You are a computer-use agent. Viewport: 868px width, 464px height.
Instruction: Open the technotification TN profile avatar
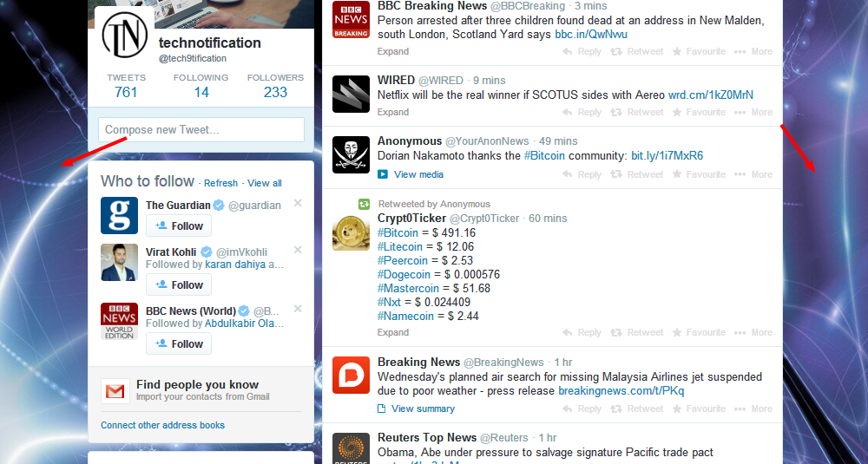pos(124,35)
